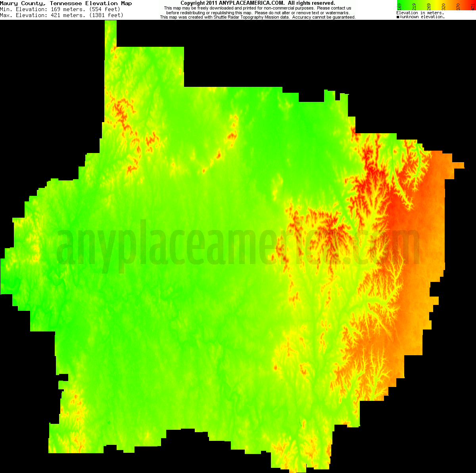Click the 320 mark on the legend

[443, 7]
